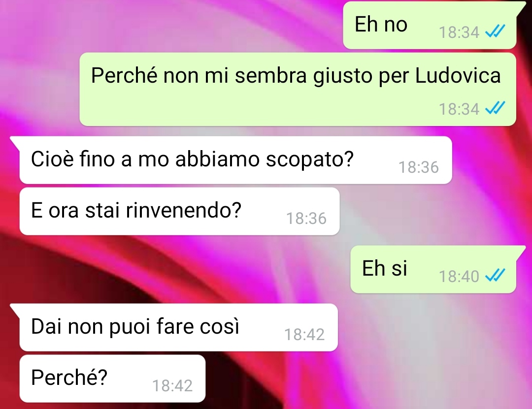Click the word "scopato?" in the white bubble

click(309, 159)
